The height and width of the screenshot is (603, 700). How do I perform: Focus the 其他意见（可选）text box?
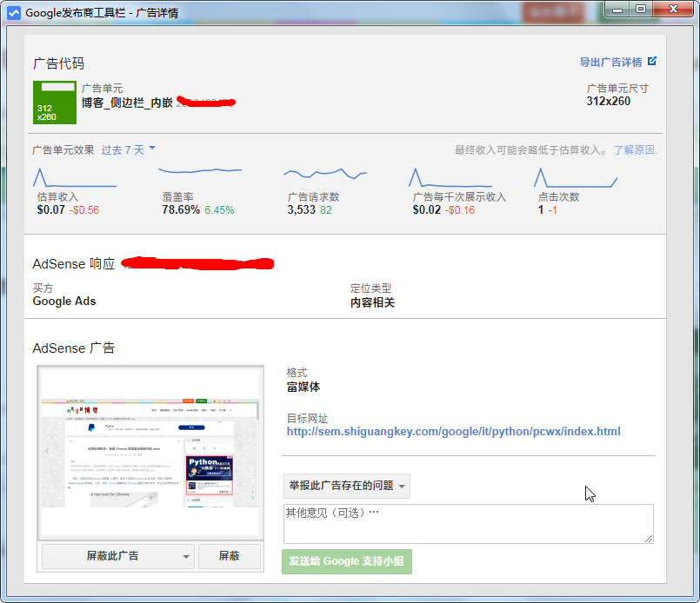point(468,524)
